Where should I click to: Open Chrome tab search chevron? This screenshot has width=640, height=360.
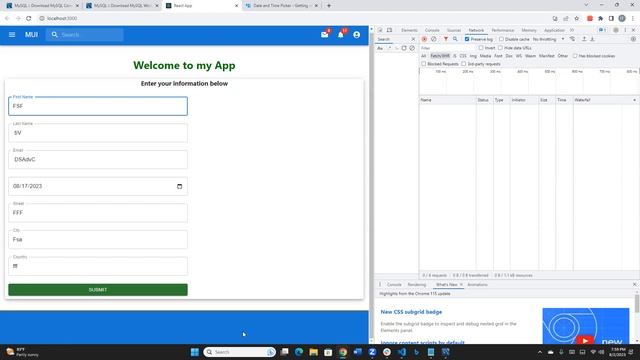[587, 5]
